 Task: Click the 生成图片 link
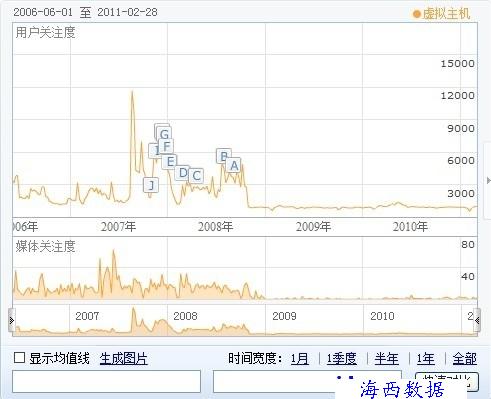(x=123, y=359)
